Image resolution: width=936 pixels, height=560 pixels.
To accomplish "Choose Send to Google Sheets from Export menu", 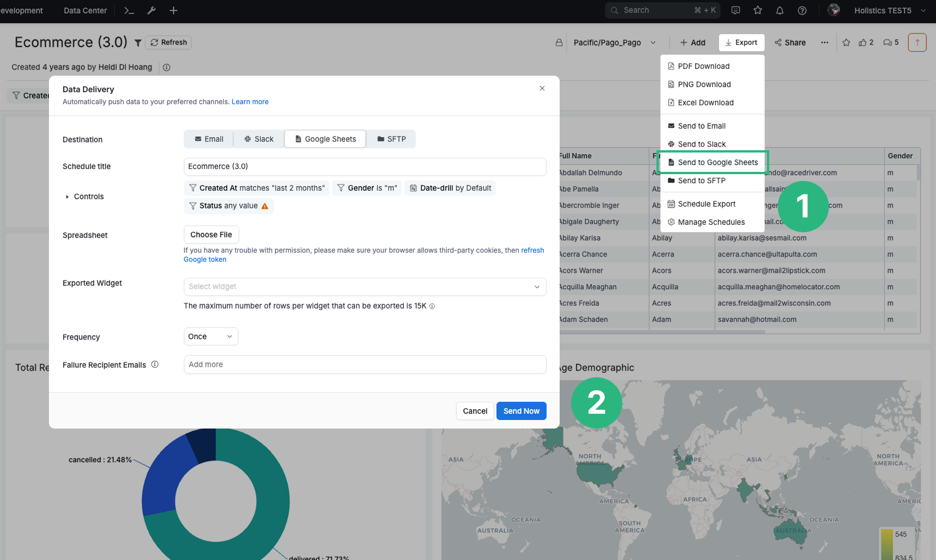I will tap(712, 162).
